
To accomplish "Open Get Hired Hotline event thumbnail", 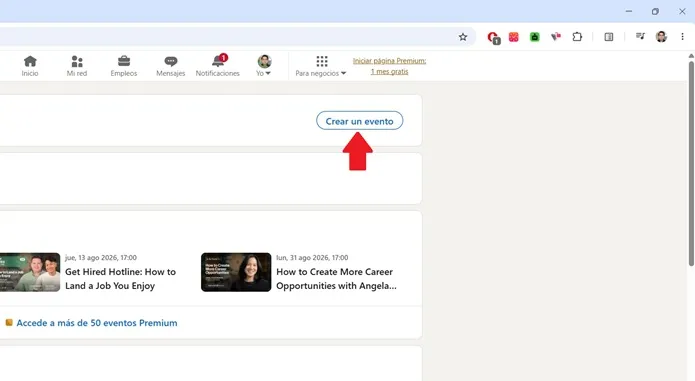I will click(30, 272).
